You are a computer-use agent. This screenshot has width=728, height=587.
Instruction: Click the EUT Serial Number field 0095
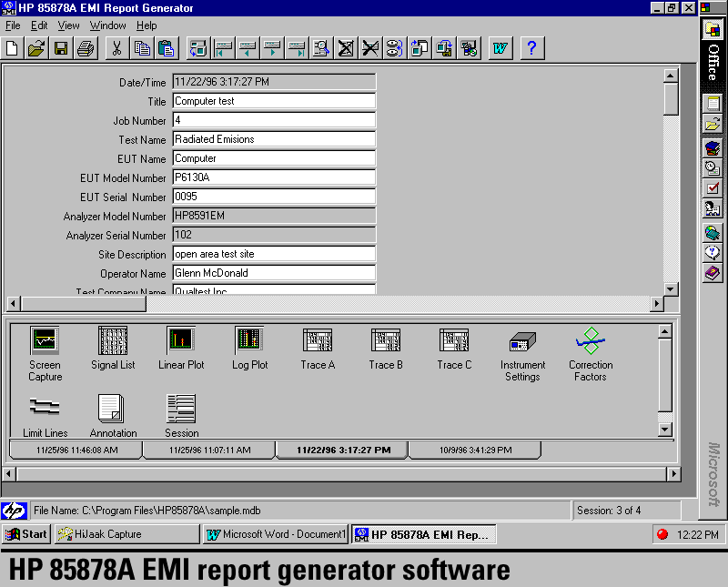point(274,197)
